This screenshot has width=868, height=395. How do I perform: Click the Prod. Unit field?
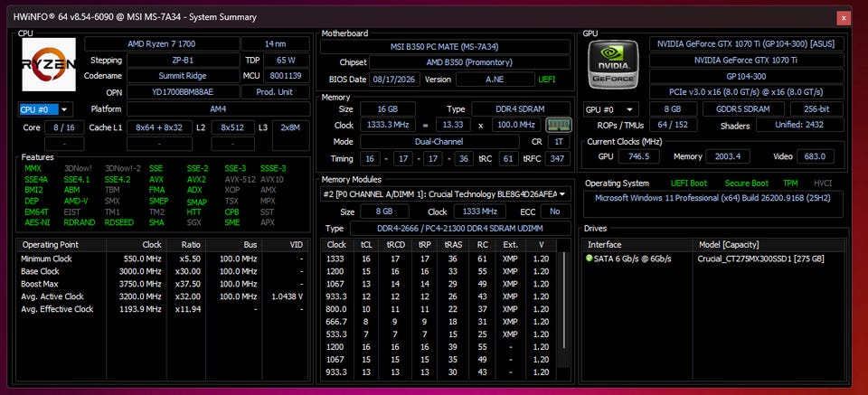point(276,92)
